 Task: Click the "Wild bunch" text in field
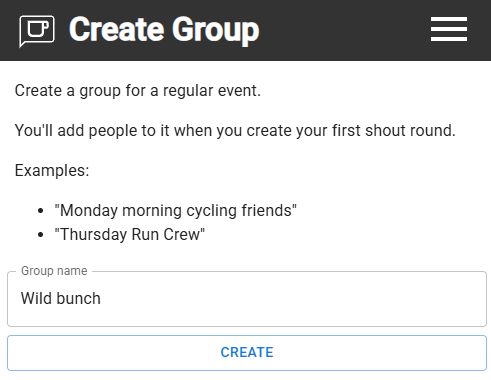click(61, 298)
